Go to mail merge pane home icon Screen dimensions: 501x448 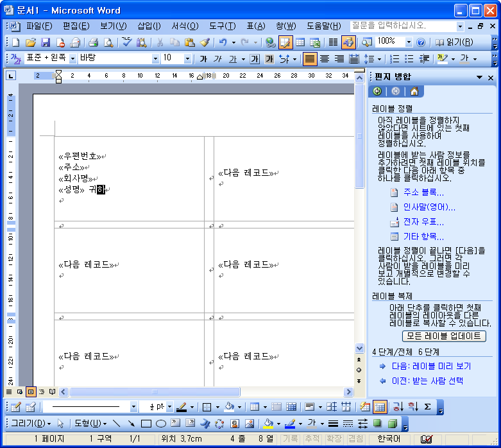tap(414, 91)
